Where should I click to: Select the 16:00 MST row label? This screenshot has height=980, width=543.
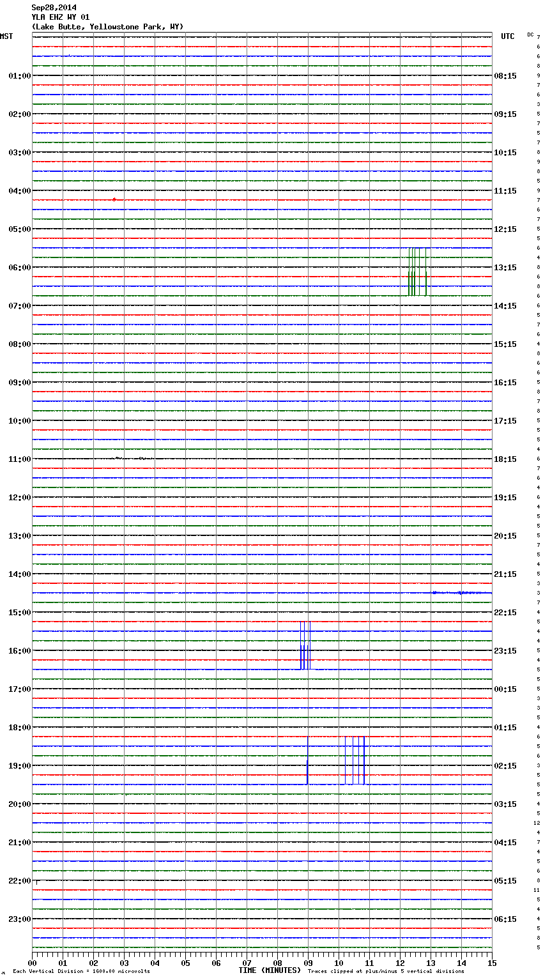click(x=20, y=651)
